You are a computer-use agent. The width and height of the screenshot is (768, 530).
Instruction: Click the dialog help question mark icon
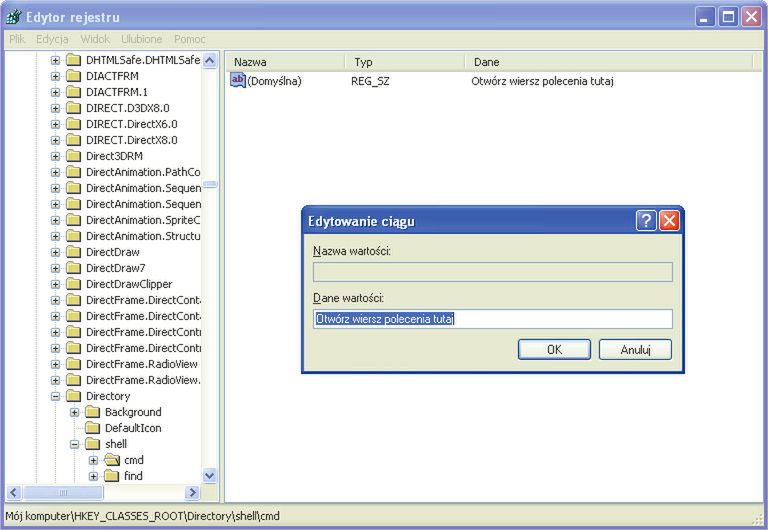[x=646, y=221]
